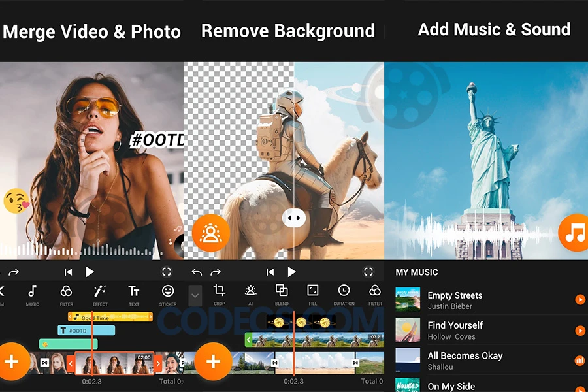Play the Empty Streets track
The width and height of the screenshot is (588, 392).
[x=580, y=300]
